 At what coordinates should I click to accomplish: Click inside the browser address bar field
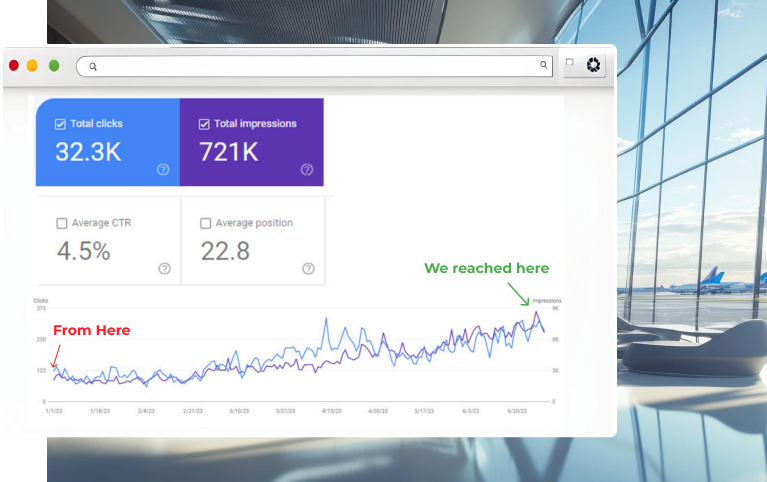click(x=315, y=67)
